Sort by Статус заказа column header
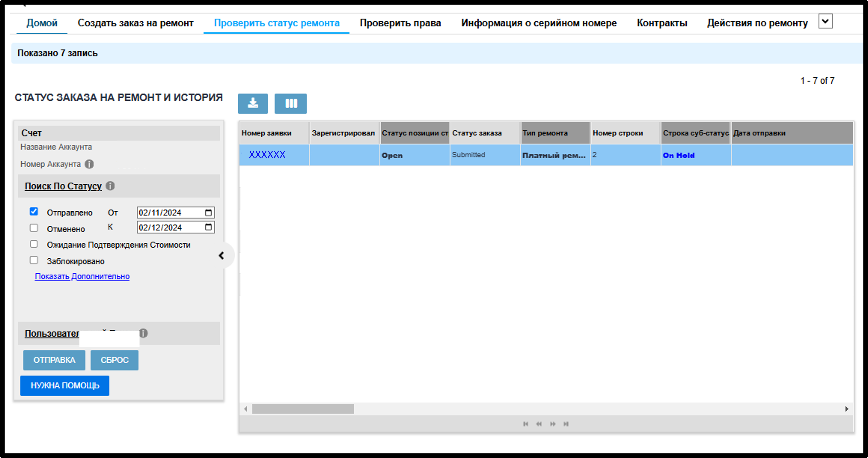The width and height of the screenshot is (868, 458). [x=485, y=133]
